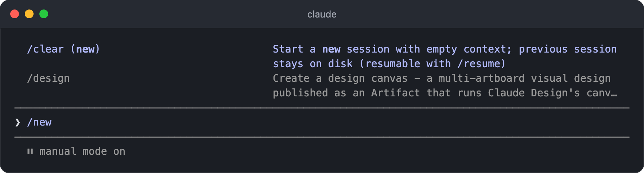This screenshot has width=644, height=173.
Task: Click the bold "new" in /clear (new)
Action: tap(85, 49)
